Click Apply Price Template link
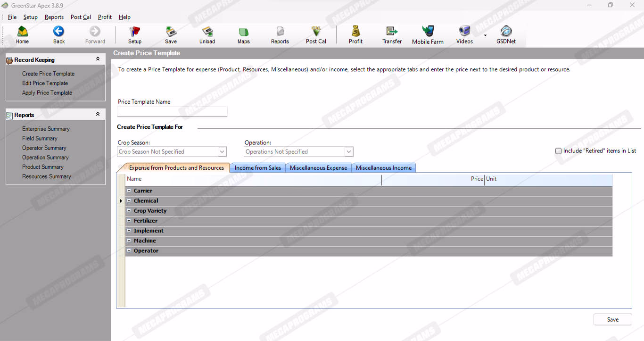Viewport: 644px width, 341px height. pyautogui.click(x=47, y=92)
